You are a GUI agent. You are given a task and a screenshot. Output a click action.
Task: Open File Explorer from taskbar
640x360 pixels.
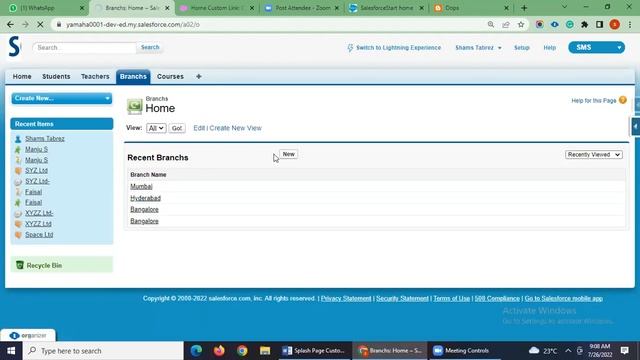[x=265, y=351]
